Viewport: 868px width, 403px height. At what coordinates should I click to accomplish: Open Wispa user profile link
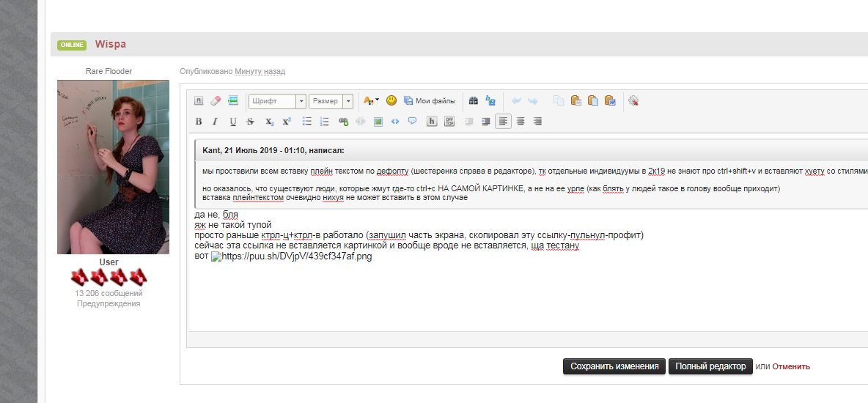(110, 44)
